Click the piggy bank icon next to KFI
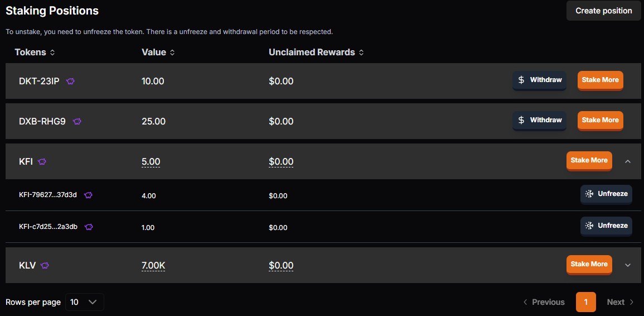Image resolution: width=644 pixels, height=316 pixels. pos(42,162)
